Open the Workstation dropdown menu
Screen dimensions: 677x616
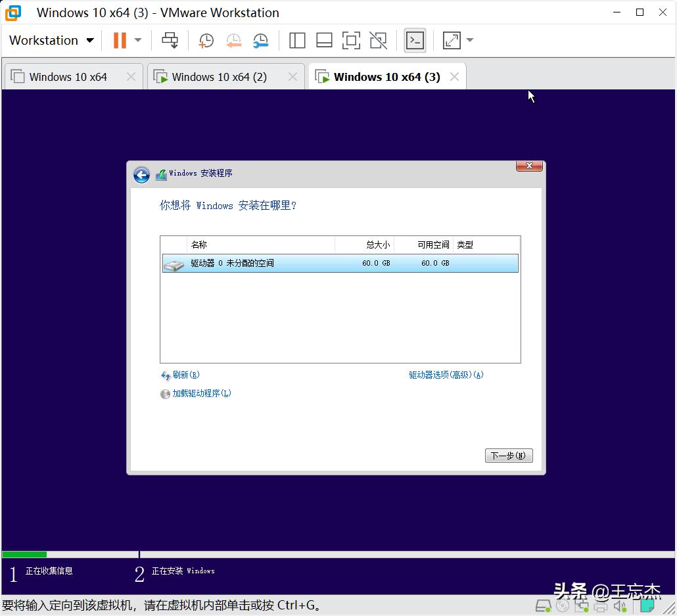(x=51, y=40)
